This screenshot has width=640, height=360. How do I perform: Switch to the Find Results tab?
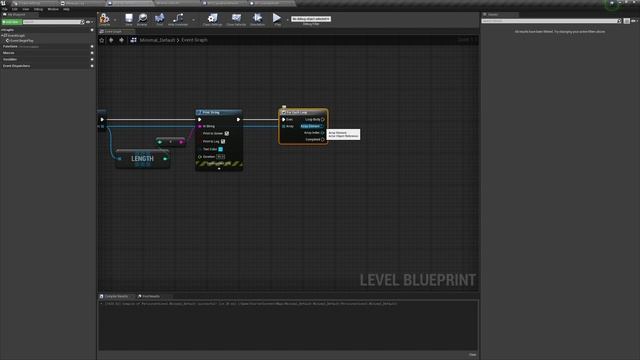(x=151, y=296)
